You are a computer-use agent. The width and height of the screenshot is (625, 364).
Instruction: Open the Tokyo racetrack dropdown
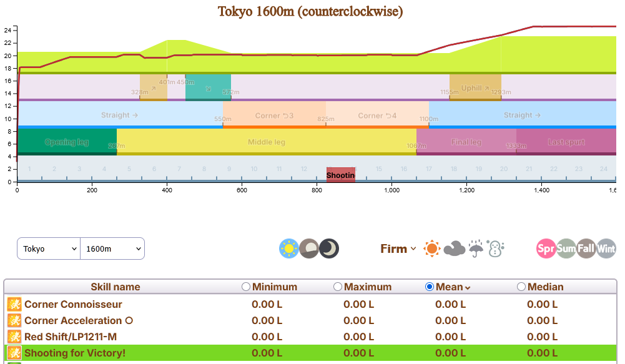(x=49, y=248)
